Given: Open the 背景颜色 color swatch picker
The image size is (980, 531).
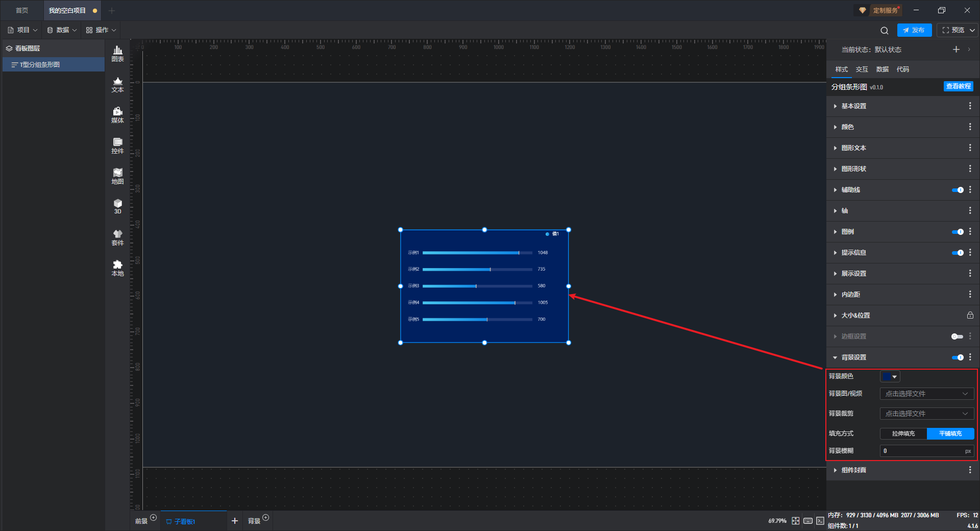Looking at the screenshot, I should (890, 376).
